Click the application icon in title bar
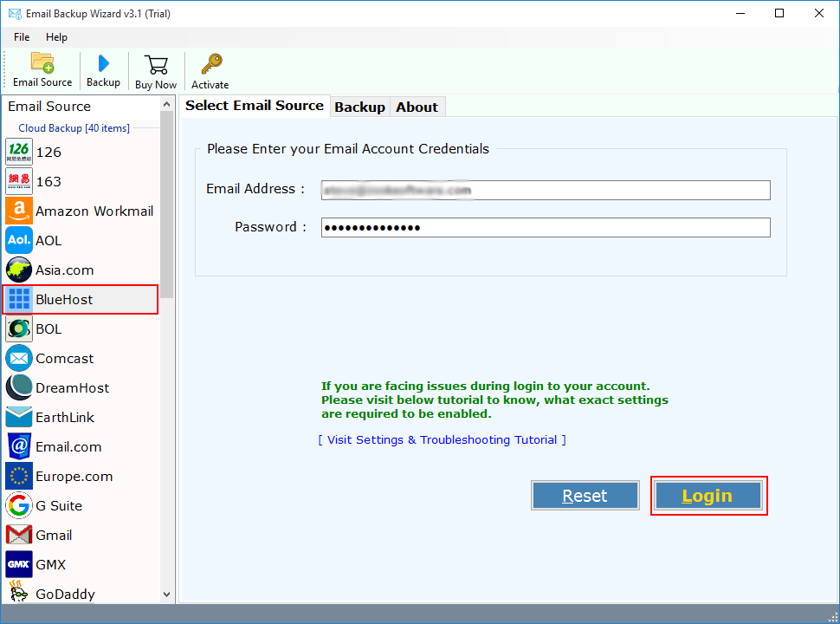This screenshot has height=624, width=840. pos(15,14)
